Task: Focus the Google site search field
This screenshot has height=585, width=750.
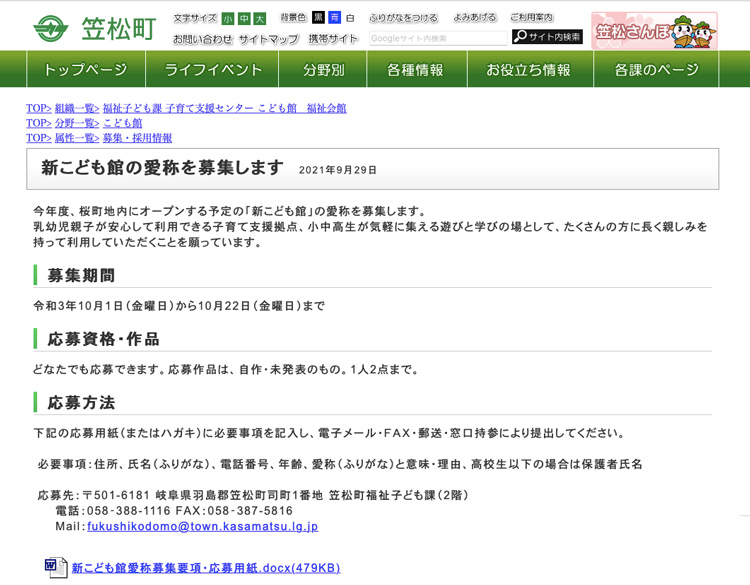Action: click(x=438, y=38)
